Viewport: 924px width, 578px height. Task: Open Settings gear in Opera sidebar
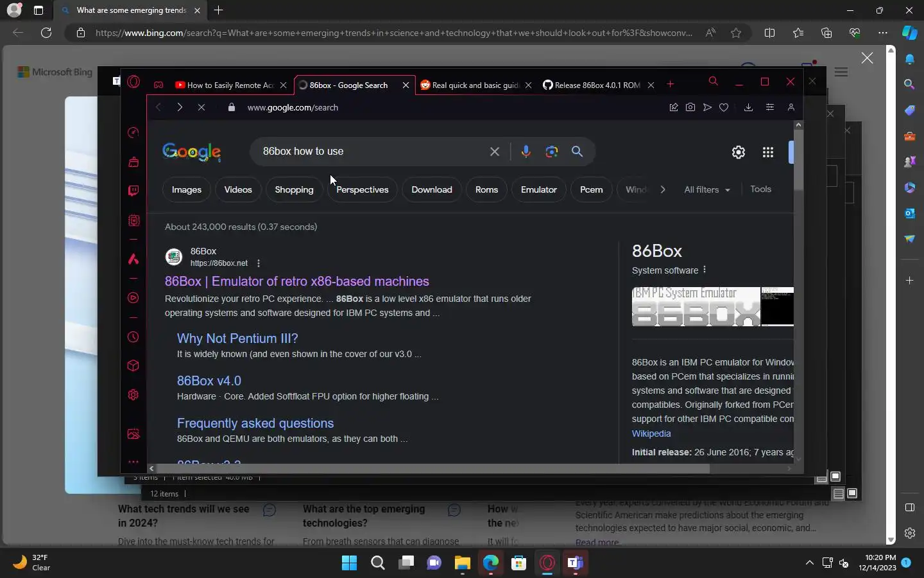pyautogui.click(x=133, y=395)
